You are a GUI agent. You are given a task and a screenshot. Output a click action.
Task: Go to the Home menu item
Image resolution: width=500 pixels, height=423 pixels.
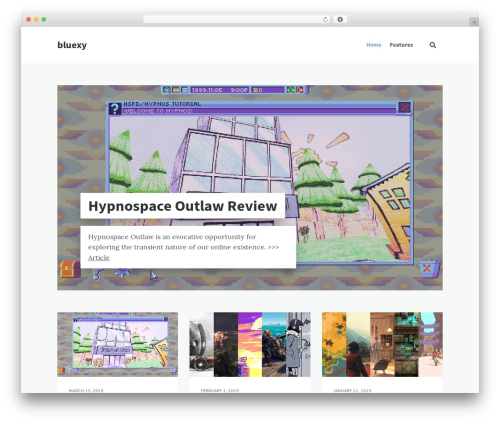(x=374, y=45)
